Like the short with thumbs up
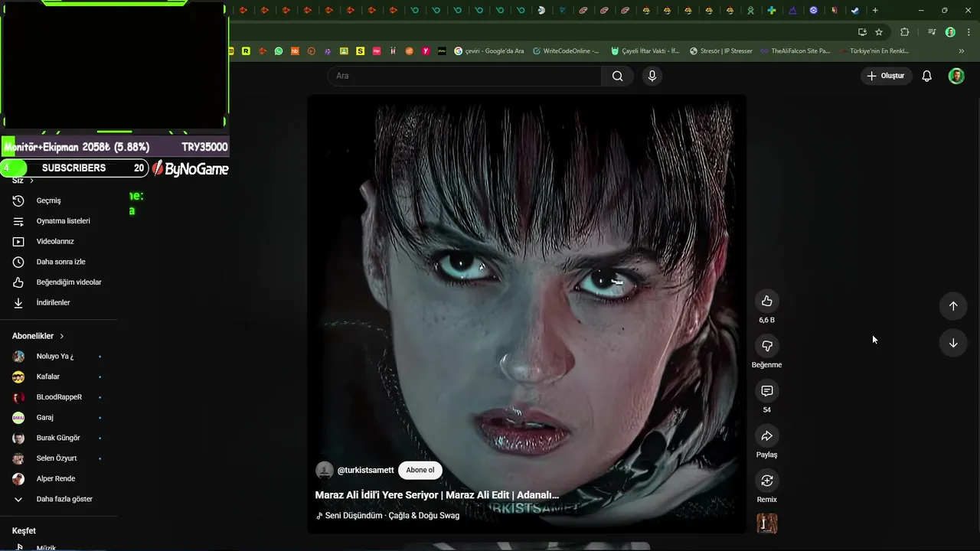The width and height of the screenshot is (980, 551). click(x=766, y=301)
